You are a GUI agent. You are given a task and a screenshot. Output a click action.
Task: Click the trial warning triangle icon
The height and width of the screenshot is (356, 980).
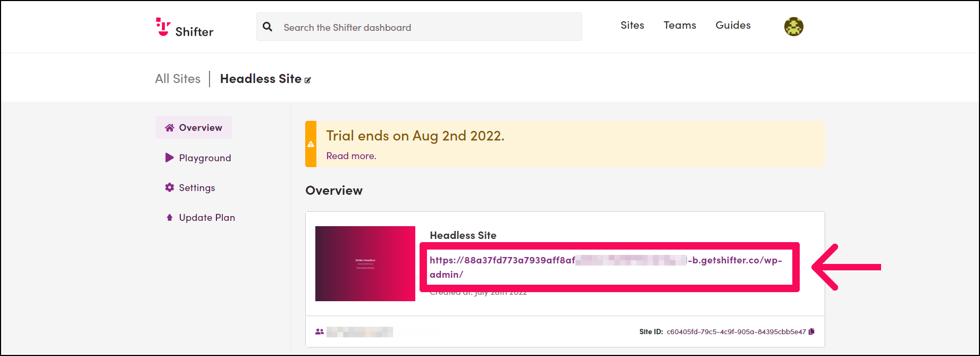(311, 144)
